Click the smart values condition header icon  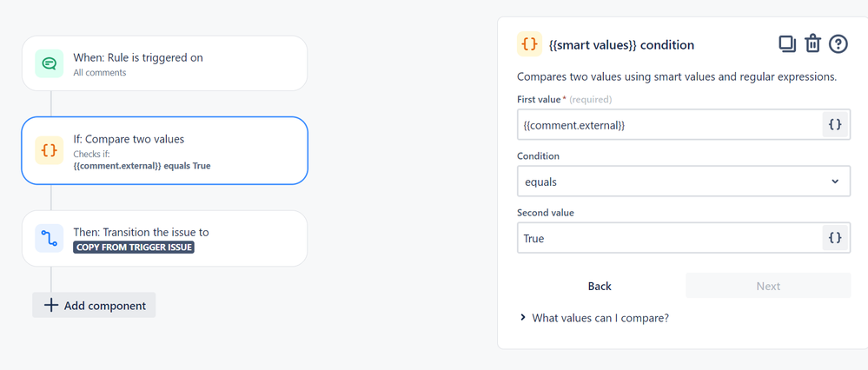point(529,44)
